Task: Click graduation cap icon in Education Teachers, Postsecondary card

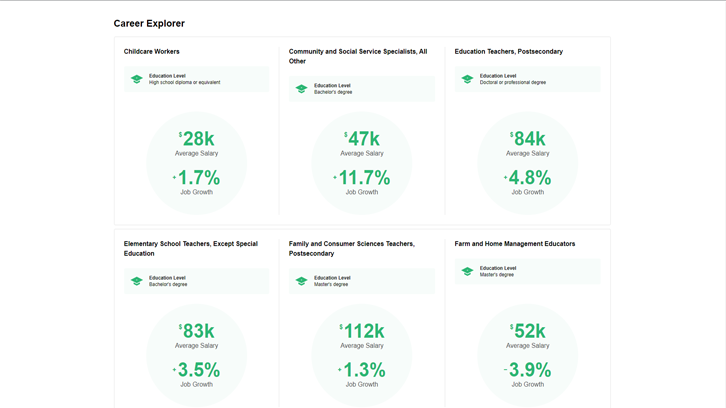Action: (467, 79)
